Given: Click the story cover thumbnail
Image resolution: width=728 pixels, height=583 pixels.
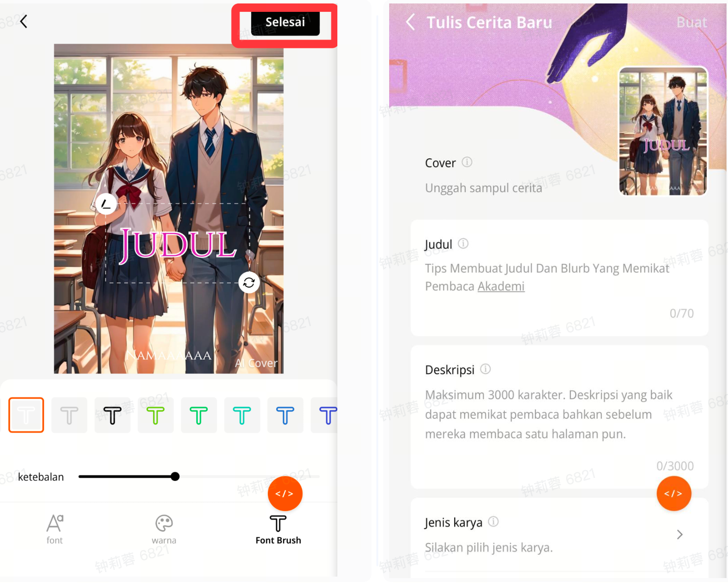Looking at the screenshot, I should [x=663, y=131].
